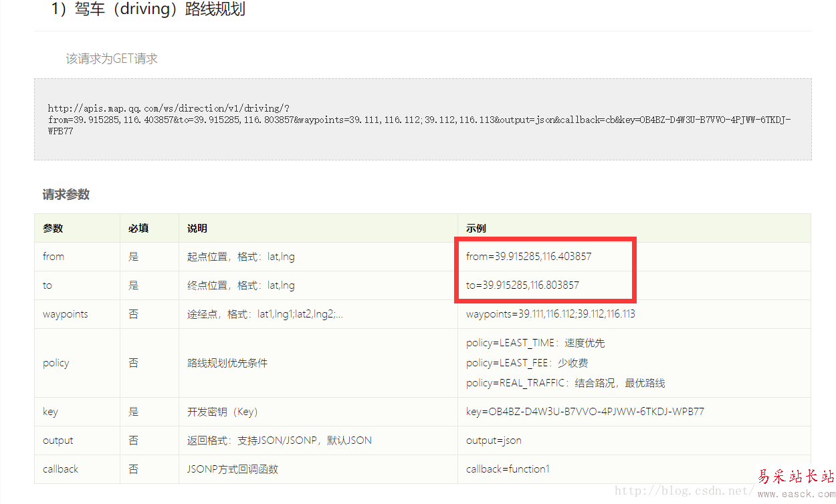
Task: Click the heading '1）驾车（driving）路线规划'
Action: click(148, 10)
